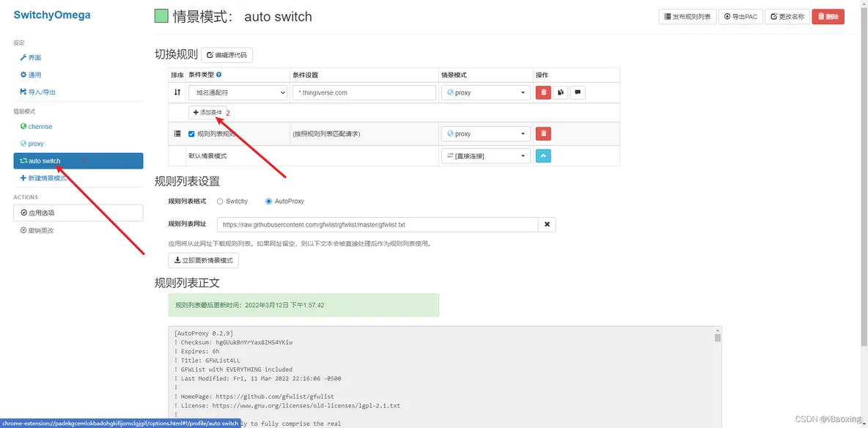This screenshot has height=428, width=868.
Task: Click the 编辑源代码 button
Action: pyautogui.click(x=227, y=55)
